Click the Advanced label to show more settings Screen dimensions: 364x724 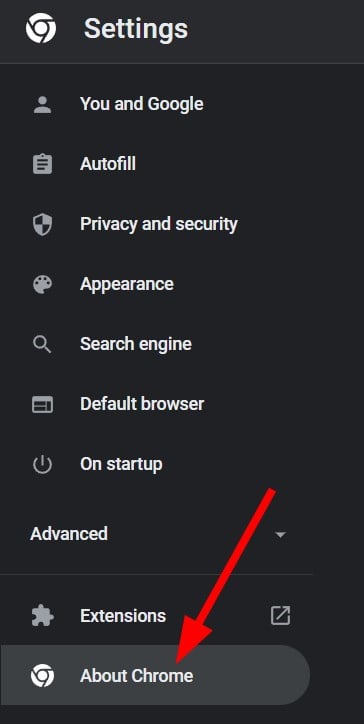[69, 534]
